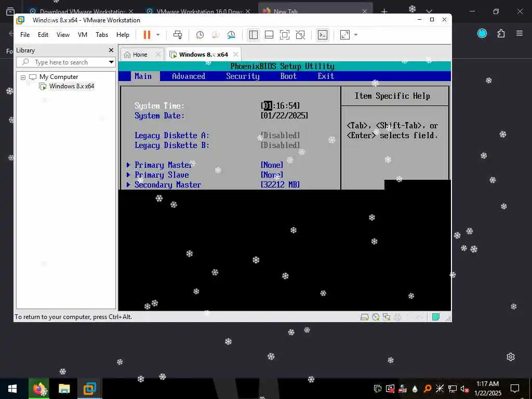Screen dimensions: 532x399
Task: Open the snapshot manager wrench-clock icon
Action: coord(231,35)
